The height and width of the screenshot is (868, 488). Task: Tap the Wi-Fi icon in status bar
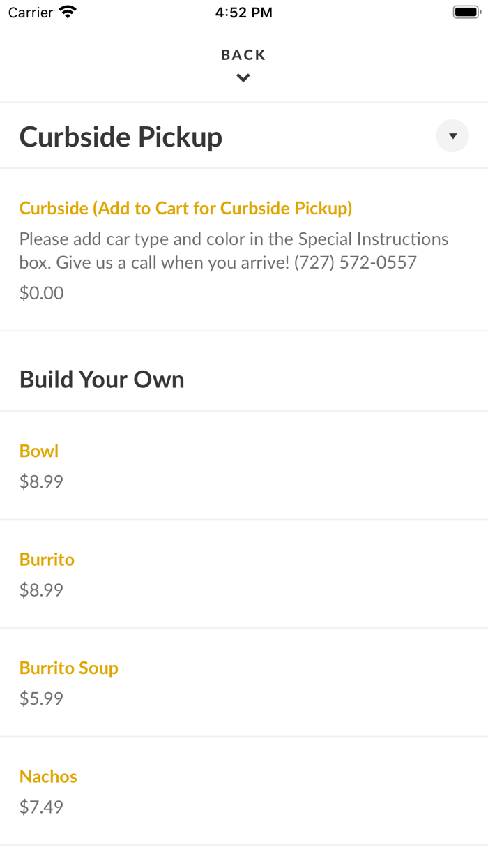66,11
